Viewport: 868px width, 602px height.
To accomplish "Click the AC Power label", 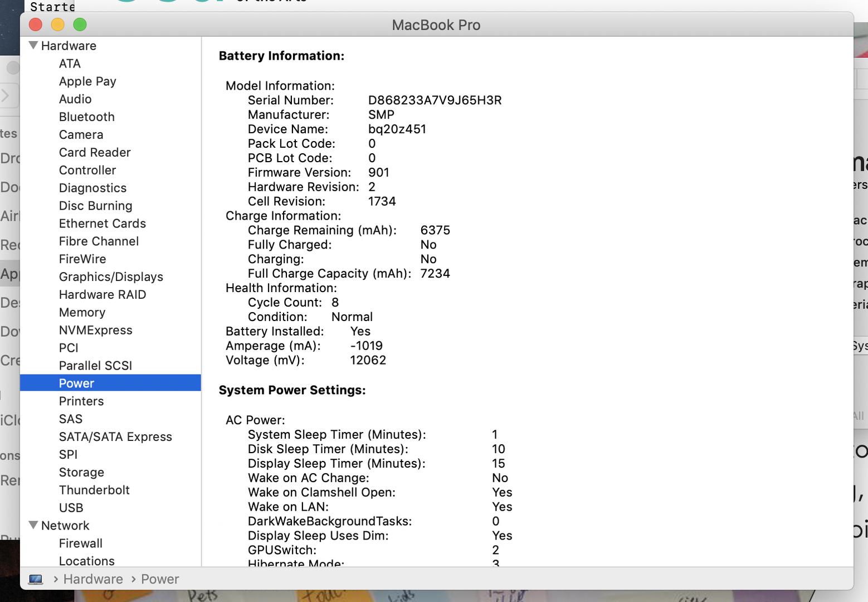I will [x=255, y=420].
